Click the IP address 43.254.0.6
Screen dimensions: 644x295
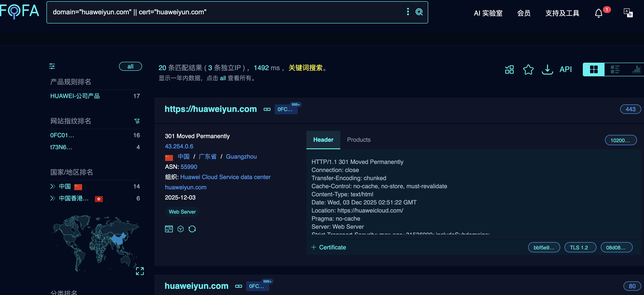tap(179, 146)
